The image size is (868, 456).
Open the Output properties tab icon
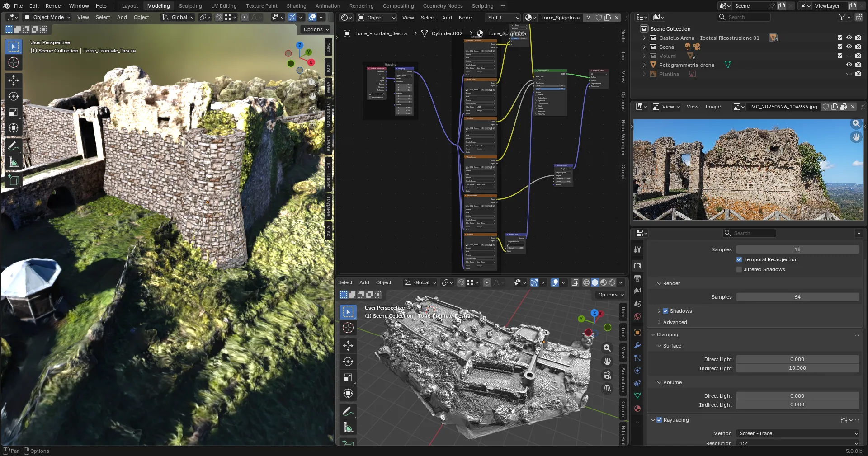click(637, 278)
